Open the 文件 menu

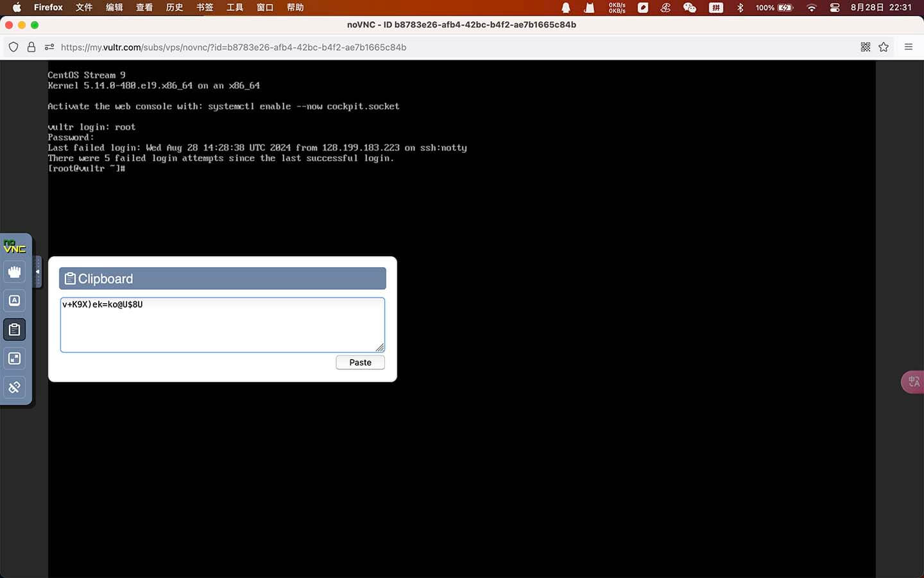point(84,8)
